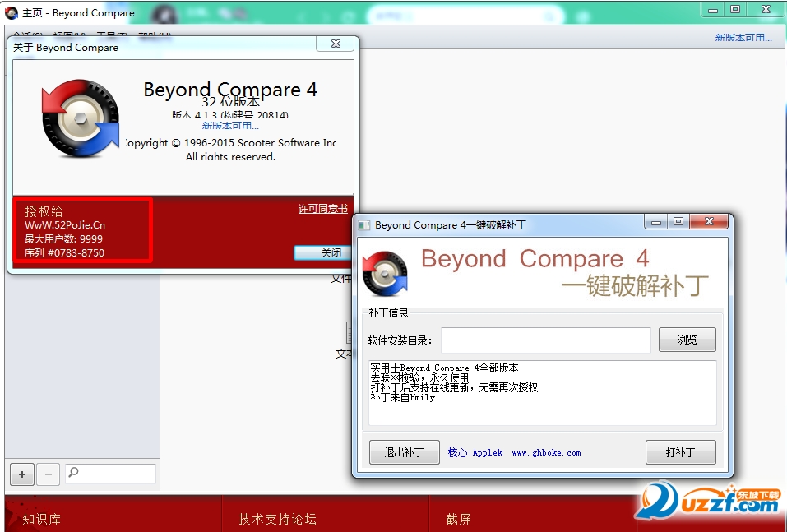Viewport: 787px width, 532px height.
Task: Click the 退出补丁 exit button
Action: (x=405, y=452)
